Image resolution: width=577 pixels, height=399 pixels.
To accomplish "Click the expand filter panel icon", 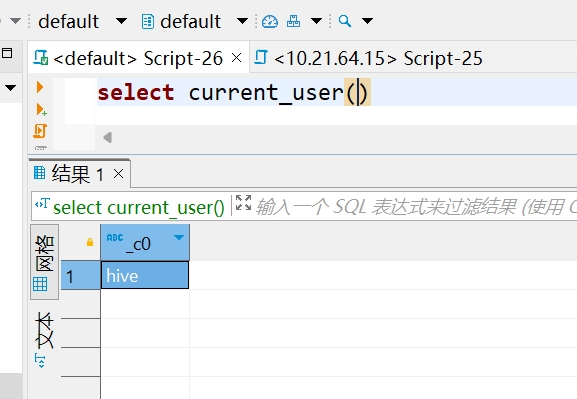I will tap(243, 203).
